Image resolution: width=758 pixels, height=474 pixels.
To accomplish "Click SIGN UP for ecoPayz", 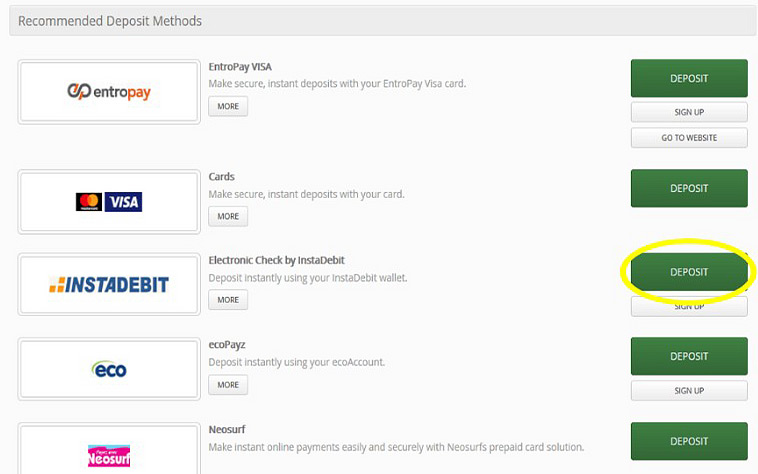I will 688,390.
